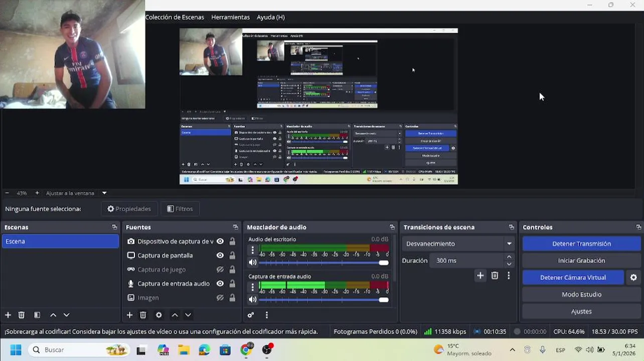Open Filtros button under preview
644x361 pixels.
pos(180,209)
